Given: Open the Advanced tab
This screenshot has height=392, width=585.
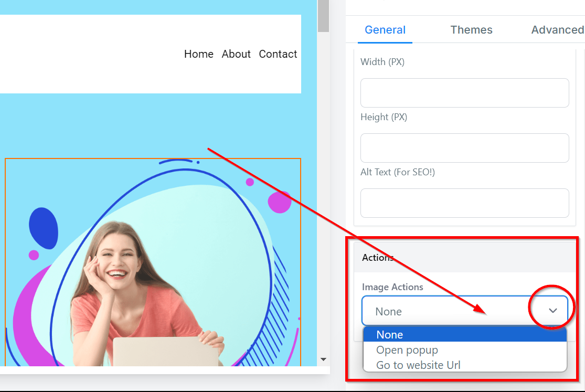Looking at the screenshot, I should pos(557,30).
